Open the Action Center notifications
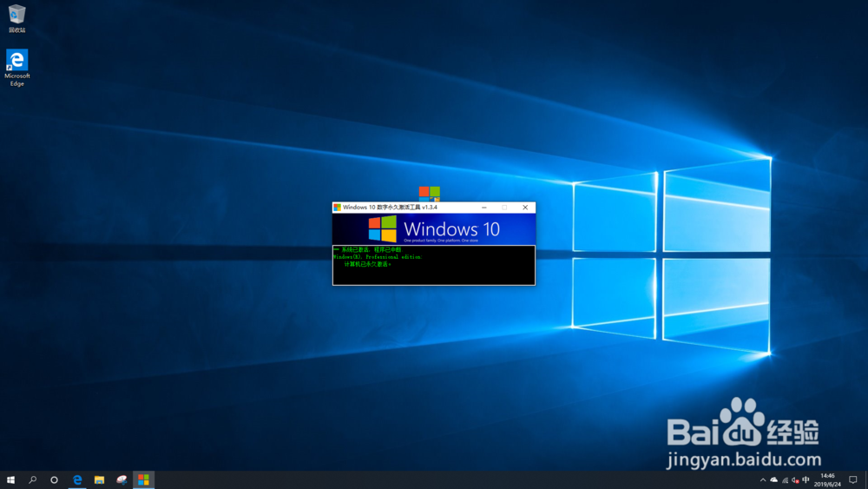The height and width of the screenshot is (489, 868). [853, 479]
